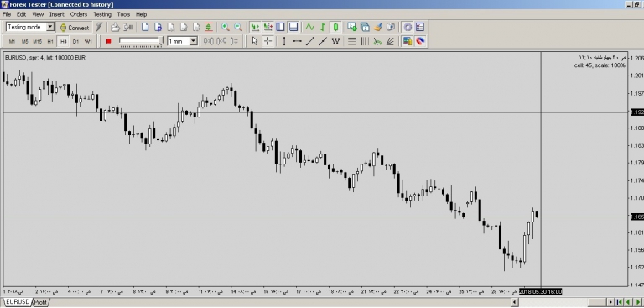Image resolution: width=644 pixels, height=308 pixels.
Task: Switch chart to candlestick display
Action: point(335,27)
